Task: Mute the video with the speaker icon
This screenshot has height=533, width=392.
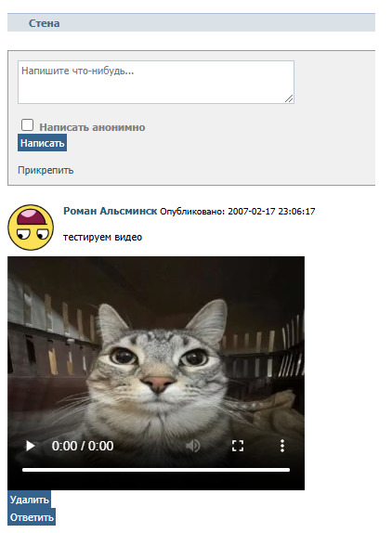Action: pos(193,446)
